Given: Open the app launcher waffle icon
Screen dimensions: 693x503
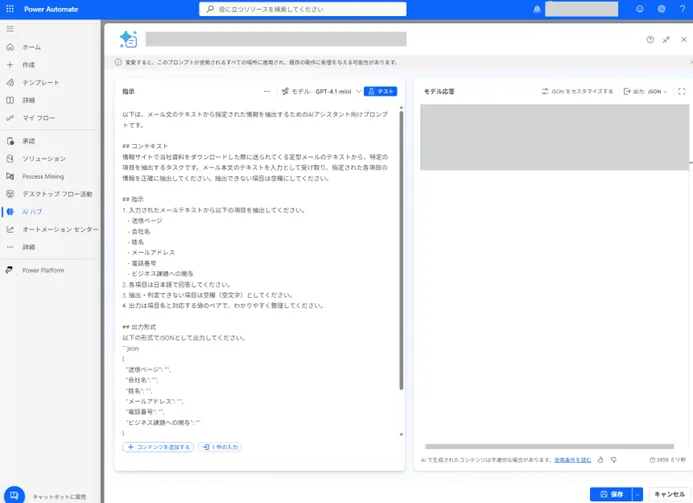Looking at the screenshot, I should click(x=10, y=9).
